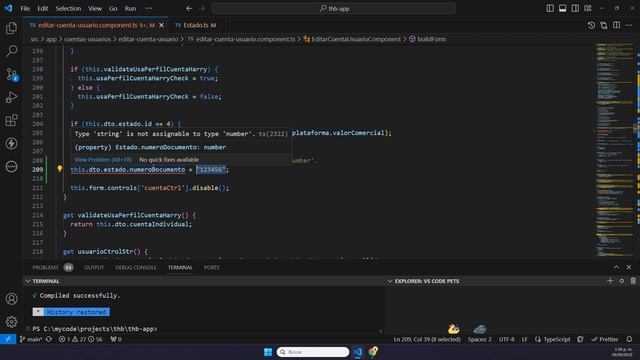Synchronize changes via the status bar sync icon
The height and width of the screenshot is (360, 640).
(49, 339)
